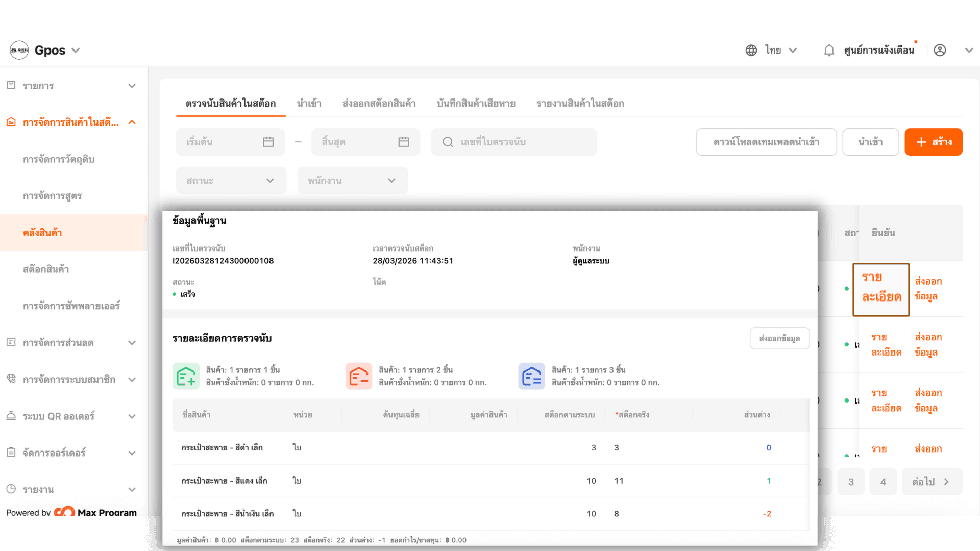Click the red stock shortage summary icon
The image size is (980, 551).
358,377
